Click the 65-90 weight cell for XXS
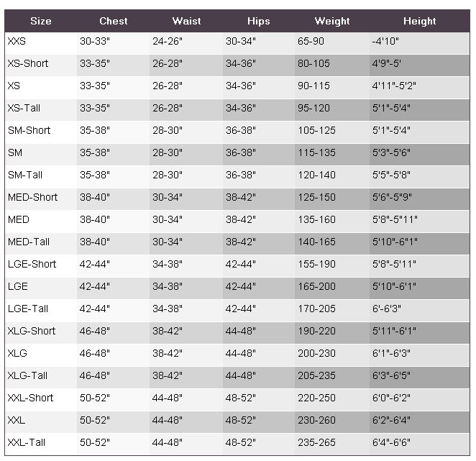 311,42
